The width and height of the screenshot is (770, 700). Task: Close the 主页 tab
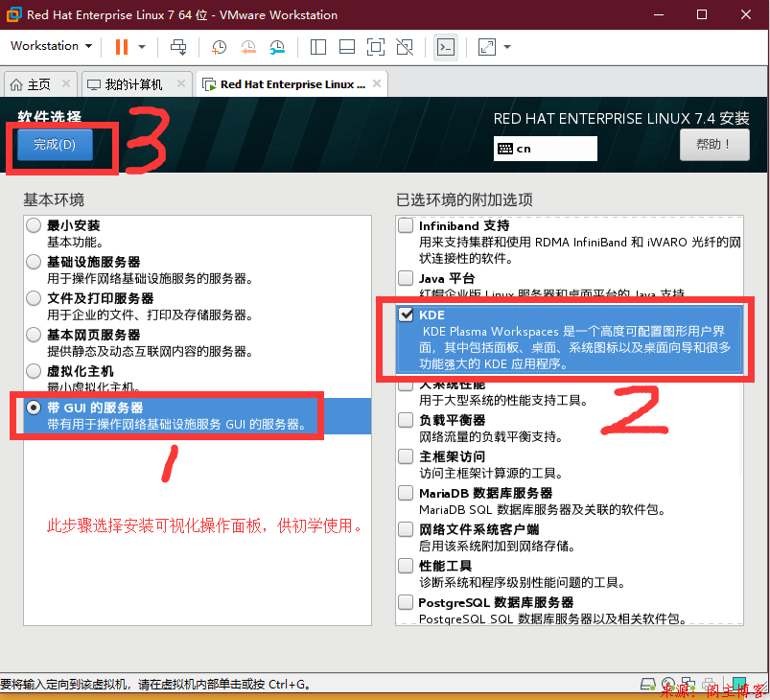pyautogui.click(x=66, y=84)
